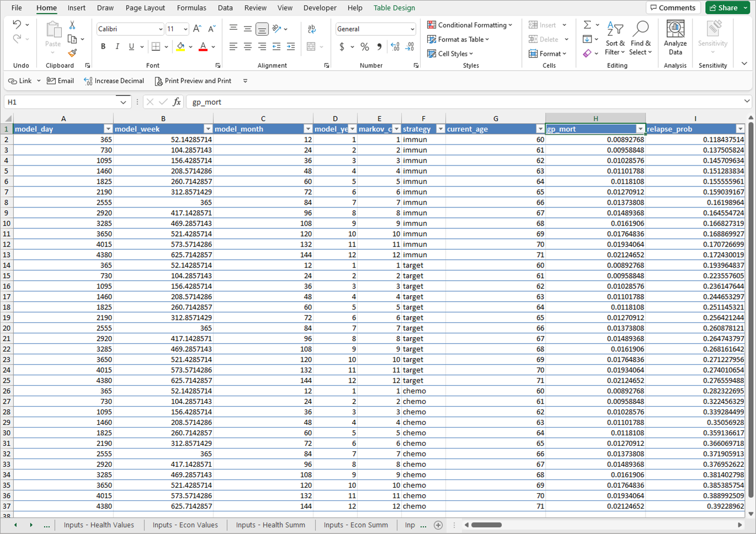756x534 pixels.
Task: Select column A header
Action: [63, 119]
